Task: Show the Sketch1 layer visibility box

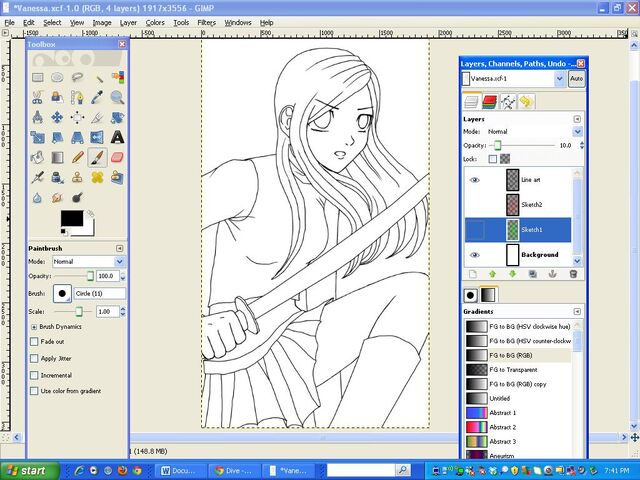Action: click(x=475, y=230)
